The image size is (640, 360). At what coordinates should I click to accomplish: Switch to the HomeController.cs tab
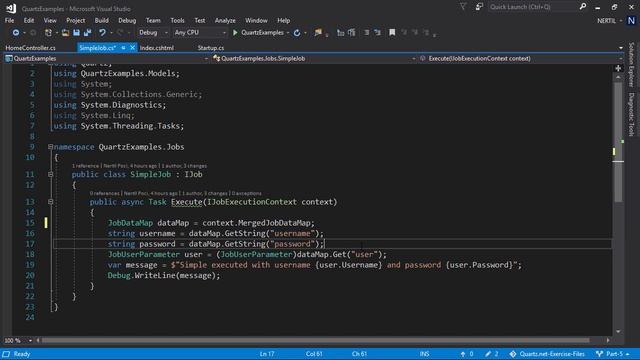coord(31,48)
